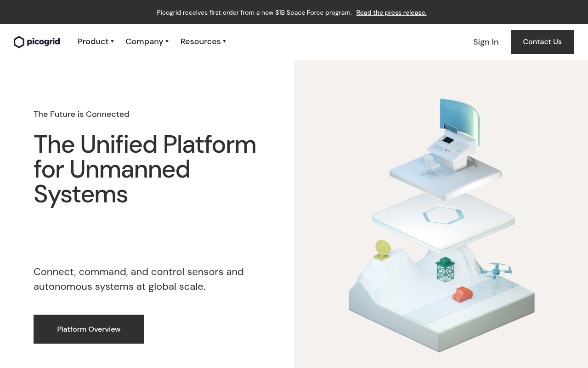Expand the Company chevron arrow

(166, 41)
